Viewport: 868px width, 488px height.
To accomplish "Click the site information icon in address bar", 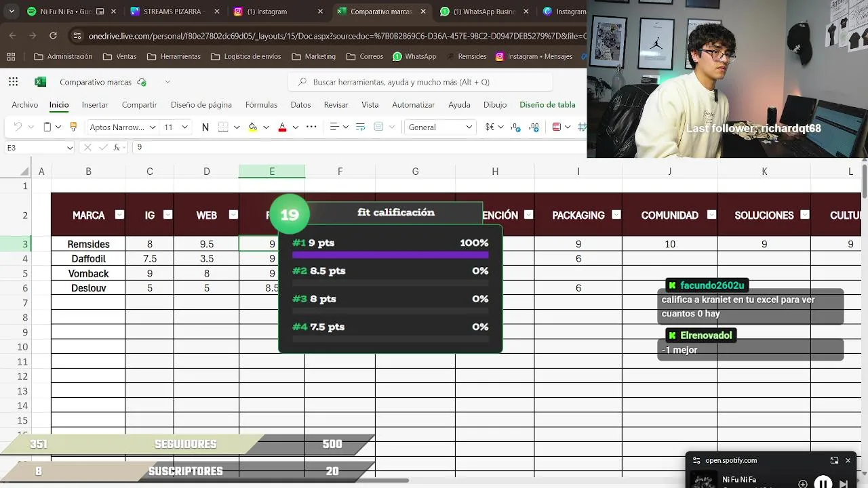I will (77, 35).
